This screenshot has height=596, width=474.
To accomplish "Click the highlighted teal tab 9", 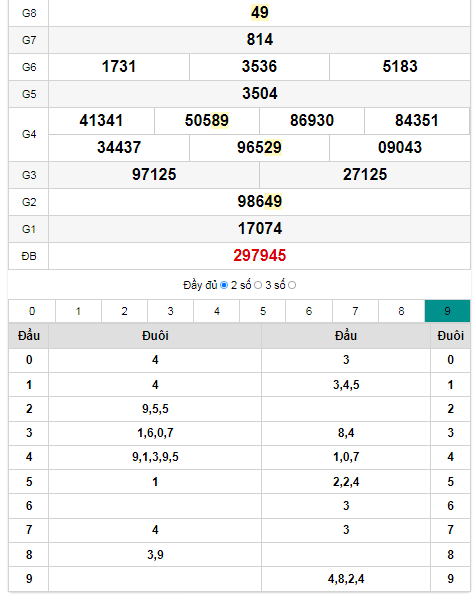I will click(x=447, y=311).
